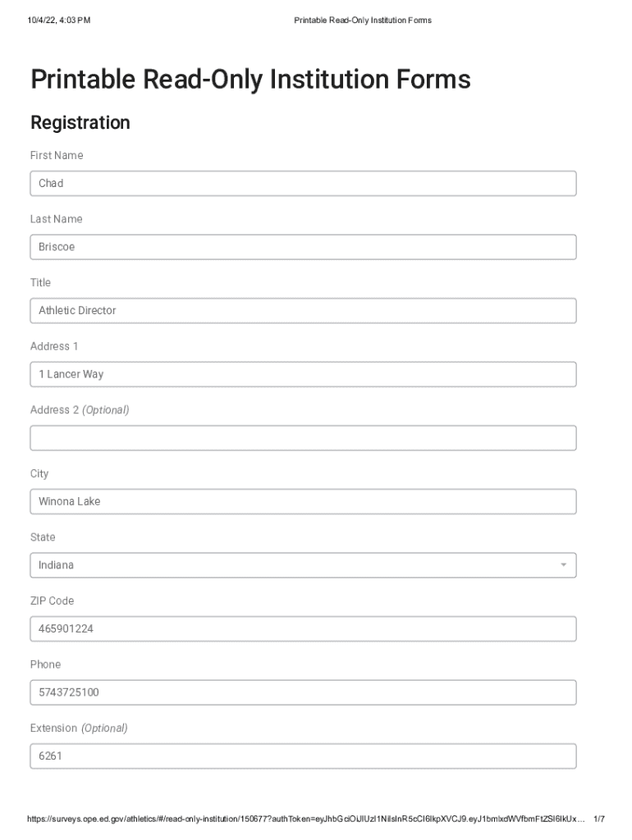Click the Extension (Optional) label
Screen dimensions: 632x840
tap(79, 728)
